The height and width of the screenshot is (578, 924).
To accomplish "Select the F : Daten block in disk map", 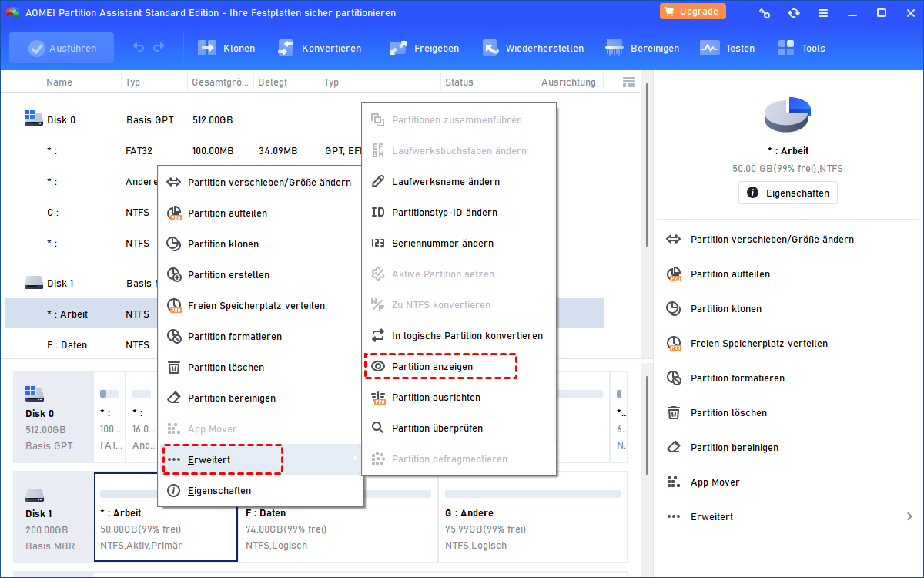I will click(337, 516).
